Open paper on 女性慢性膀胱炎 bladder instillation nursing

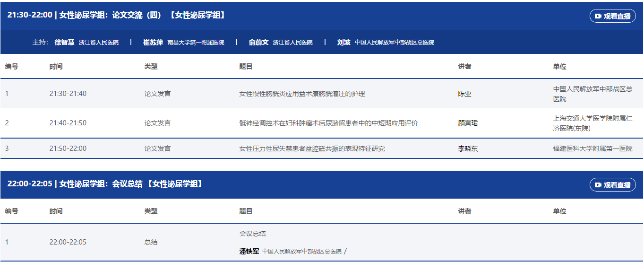click(x=302, y=94)
